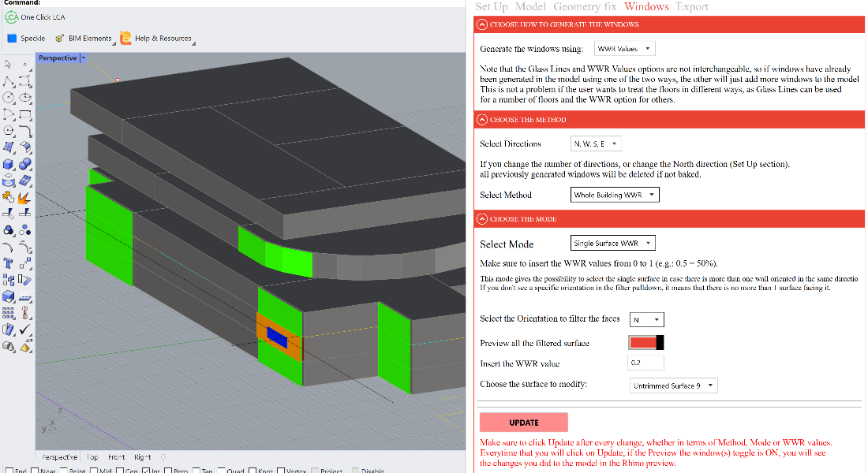Viewport: 868px width, 473px height.
Task: Expand the Select Directions dropdown
Action: 596,143
